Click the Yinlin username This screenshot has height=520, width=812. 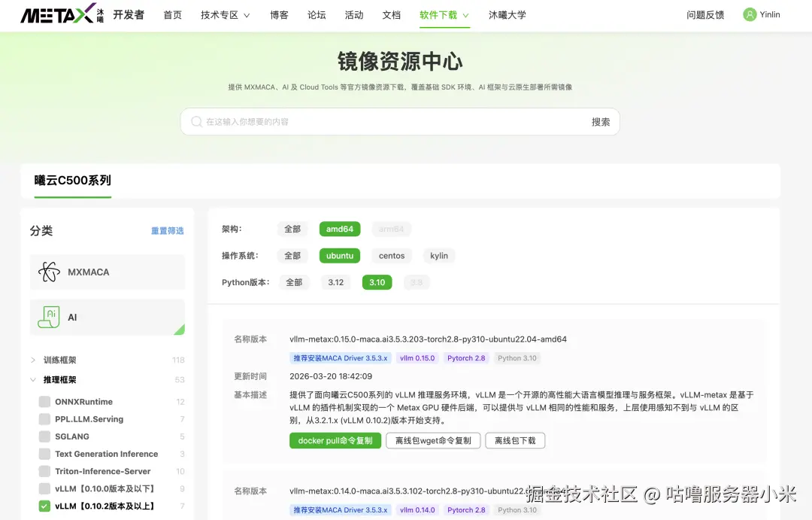click(x=770, y=14)
